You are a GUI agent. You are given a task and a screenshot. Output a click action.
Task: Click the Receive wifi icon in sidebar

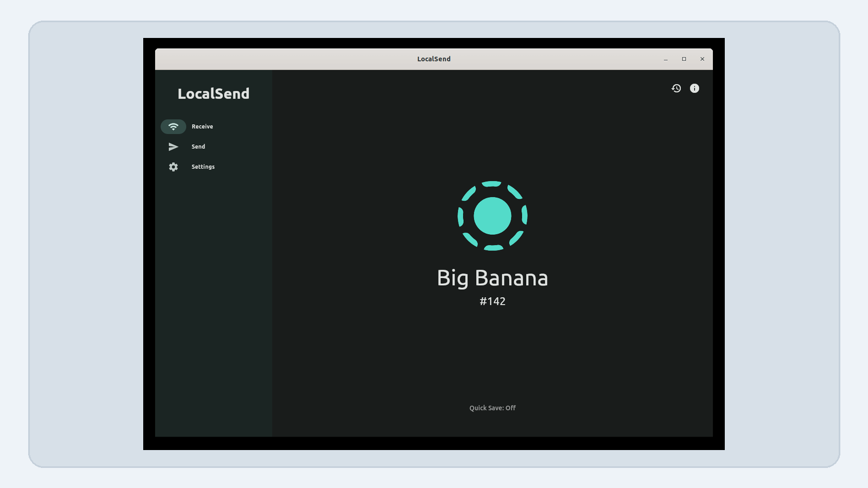[174, 126]
